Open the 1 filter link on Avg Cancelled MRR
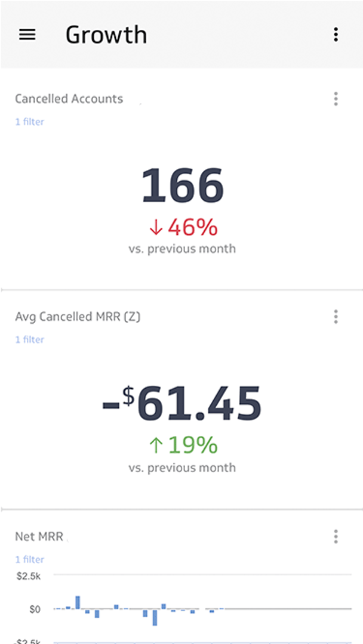This screenshot has height=644, width=363. [29, 339]
